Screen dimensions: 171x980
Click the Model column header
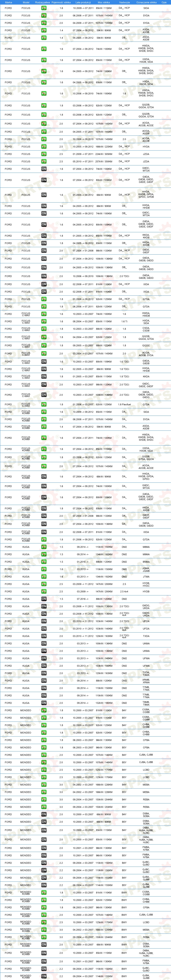[x=26, y=2]
